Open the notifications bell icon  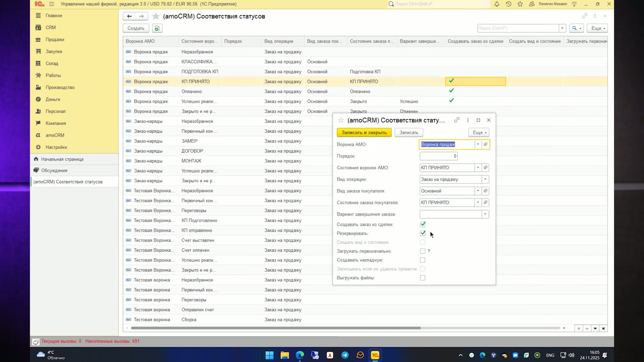(497, 4)
